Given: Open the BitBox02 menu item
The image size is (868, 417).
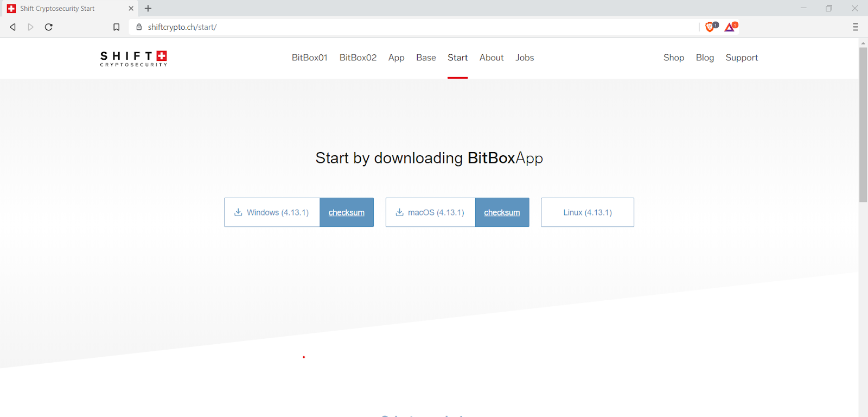Looking at the screenshot, I should (358, 58).
